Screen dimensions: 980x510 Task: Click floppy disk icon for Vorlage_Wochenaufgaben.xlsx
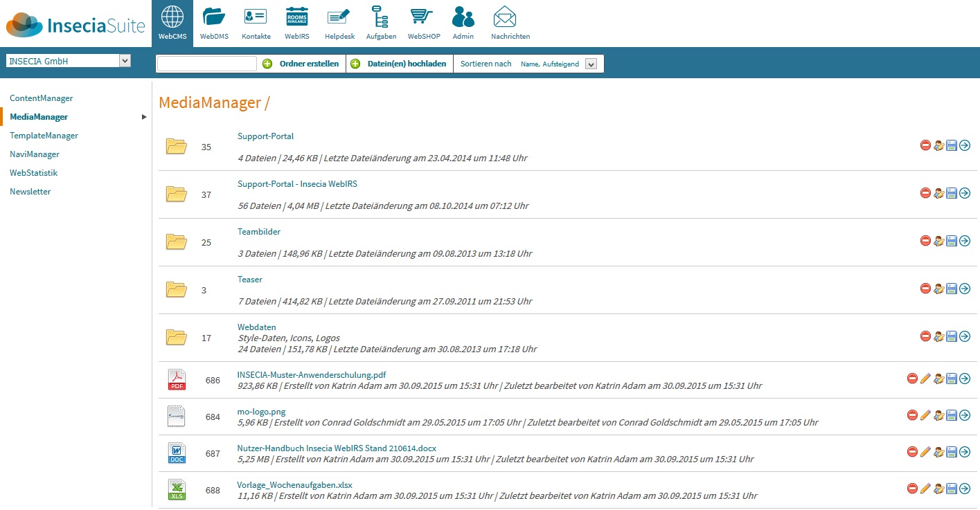click(x=952, y=489)
